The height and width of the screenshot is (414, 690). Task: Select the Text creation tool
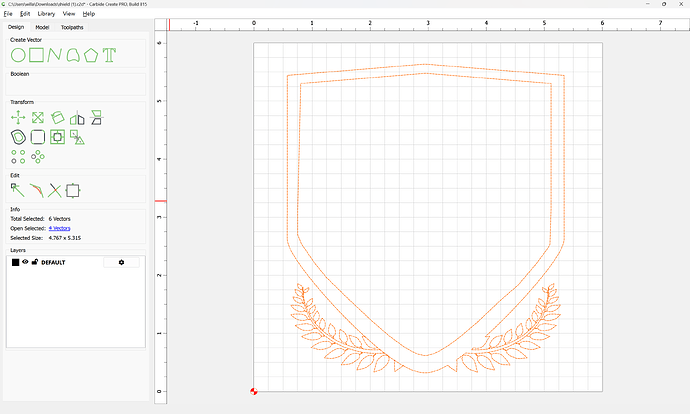109,55
